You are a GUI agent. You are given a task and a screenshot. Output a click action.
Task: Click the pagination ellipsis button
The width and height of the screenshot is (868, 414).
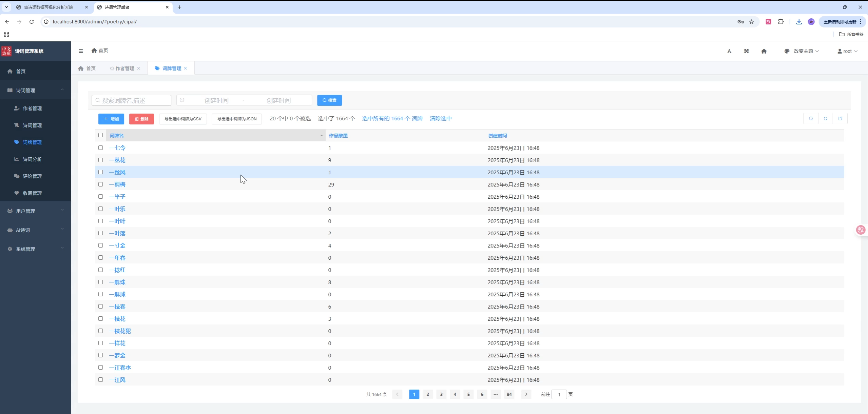(x=496, y=394)
